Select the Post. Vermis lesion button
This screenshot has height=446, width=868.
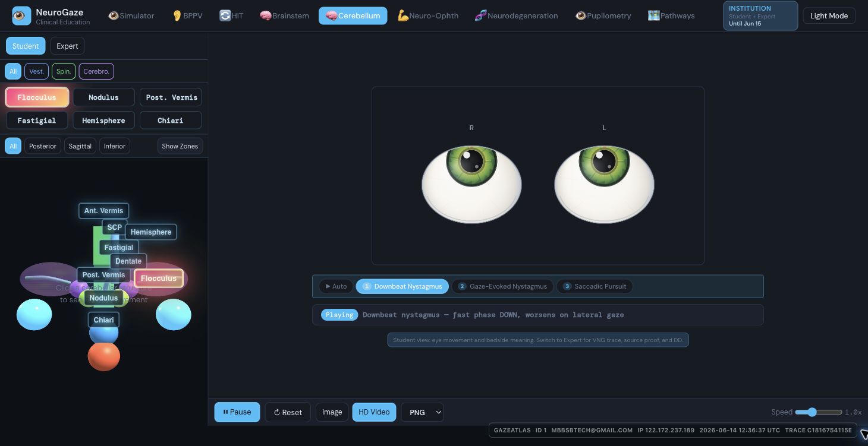[x=171, y=97]
